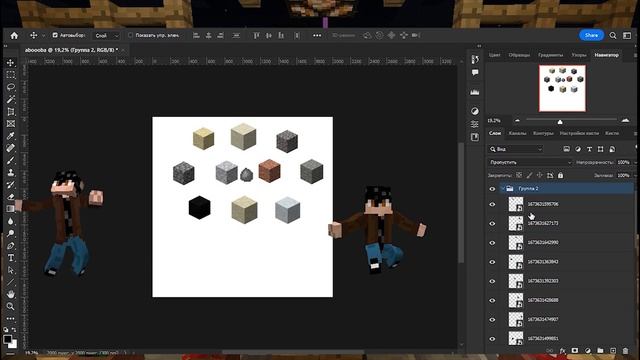Select the Magic Wand tool
The width and height of the screenshot is (640, 360).
click(11, 99)
